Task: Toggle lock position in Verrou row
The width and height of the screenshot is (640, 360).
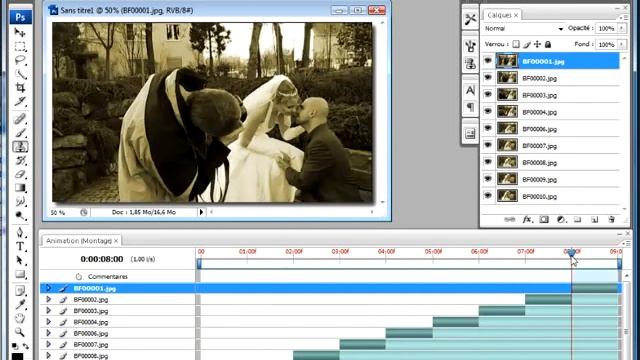Action: point(538,44)
